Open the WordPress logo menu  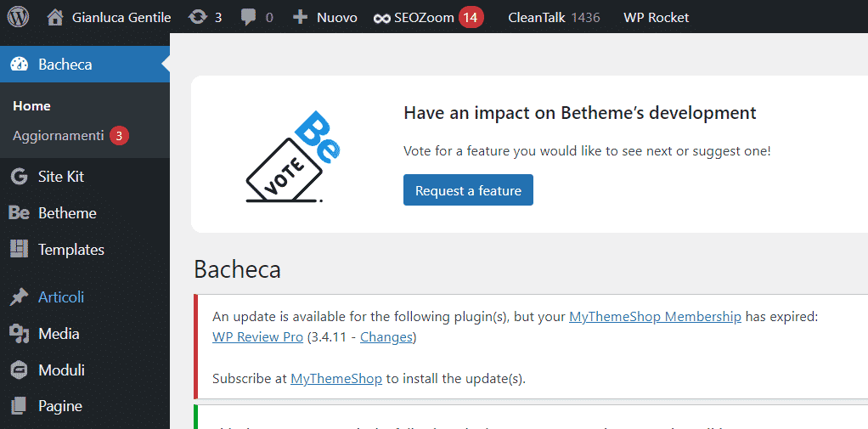[18, 17]
